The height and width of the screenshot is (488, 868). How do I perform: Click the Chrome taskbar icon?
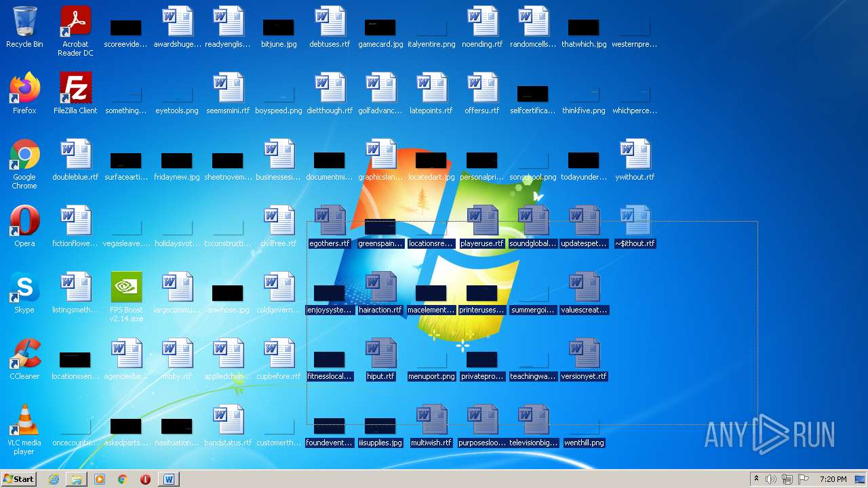123,479
